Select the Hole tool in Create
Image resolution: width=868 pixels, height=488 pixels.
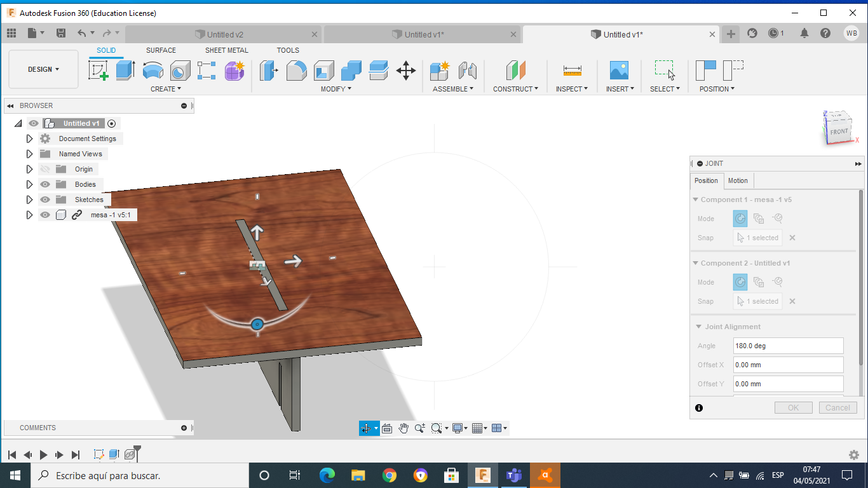[x=180, y=70]
